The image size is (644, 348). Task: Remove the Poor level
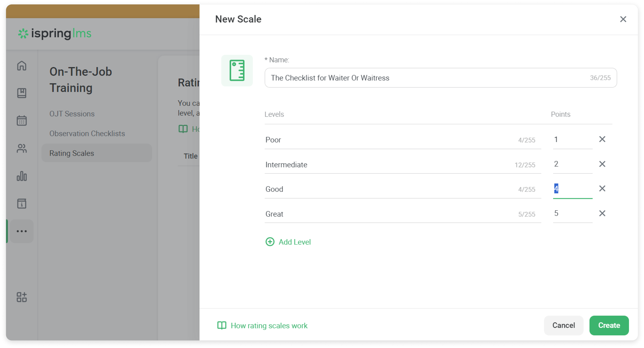pos(602,139)
